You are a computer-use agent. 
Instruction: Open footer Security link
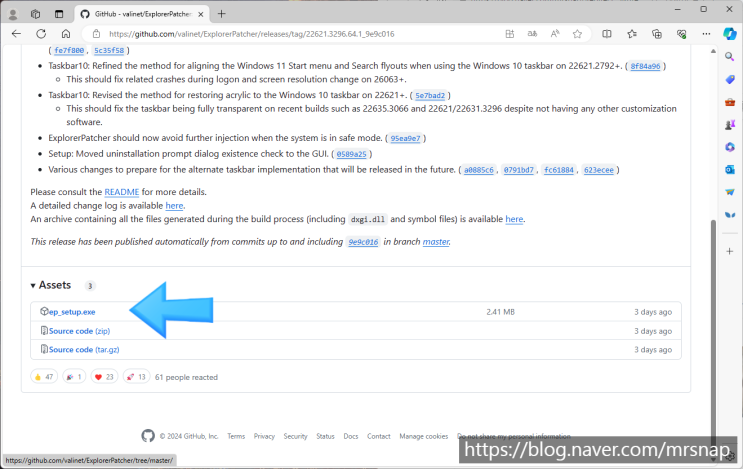(295, 436)
